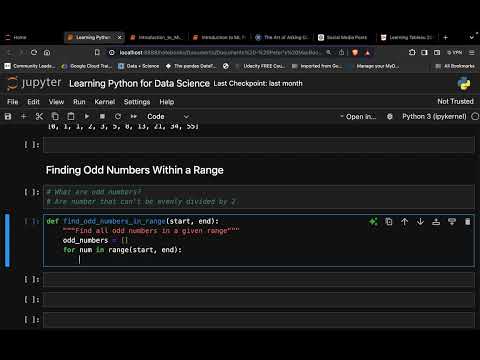Open the Help menu

point(167,102)
